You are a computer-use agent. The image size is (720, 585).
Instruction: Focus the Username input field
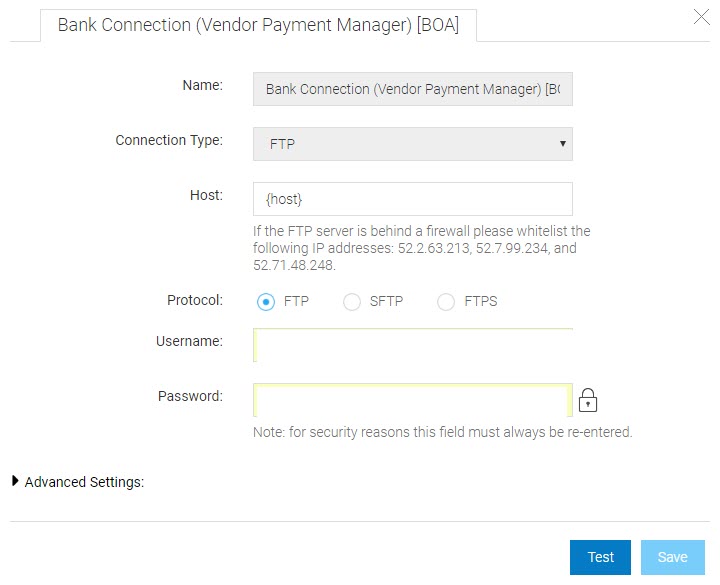point(412,345)
